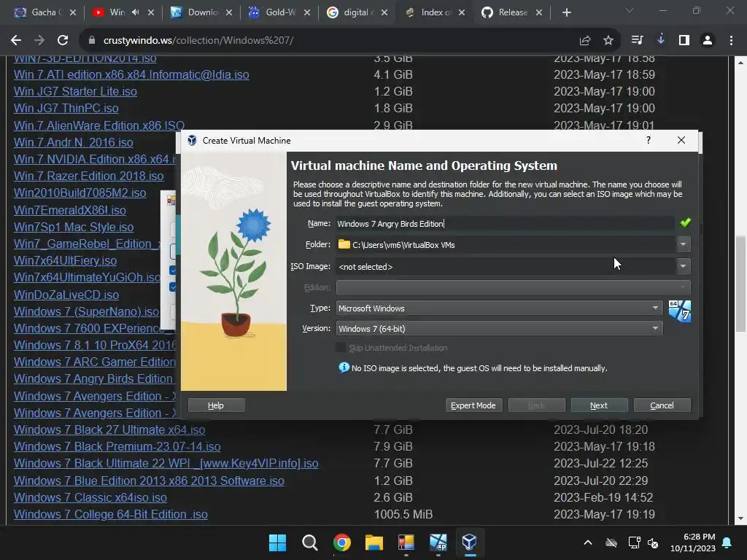
Task: Toggle Skip Unattended Installation checkbox
Action: point(341,348)
